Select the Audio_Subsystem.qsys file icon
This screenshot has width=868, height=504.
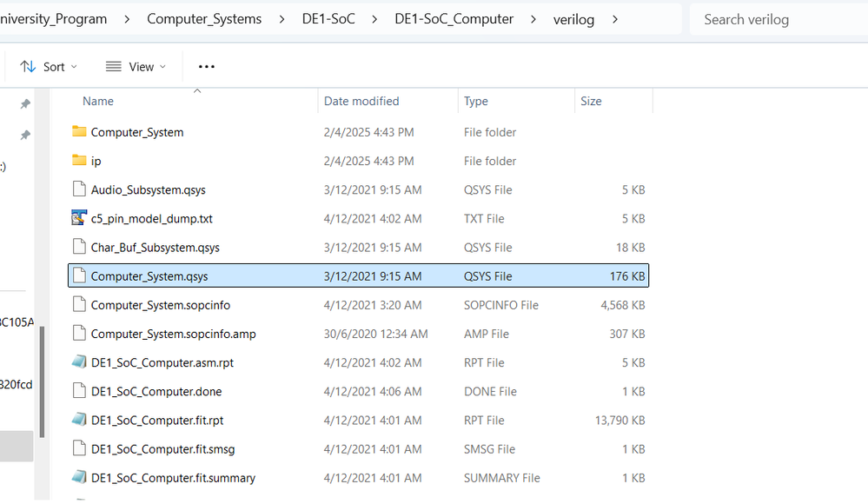pos(79,189)
